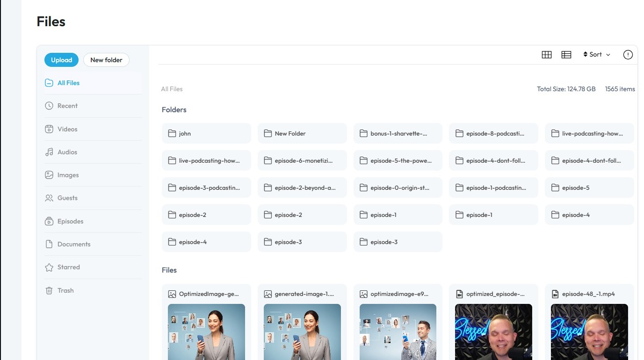Image resolution: width=644 pixels, height=360 pixels.
Task: Open the OptimizedImage-ge thumbnail
Action: pos(206,332)
